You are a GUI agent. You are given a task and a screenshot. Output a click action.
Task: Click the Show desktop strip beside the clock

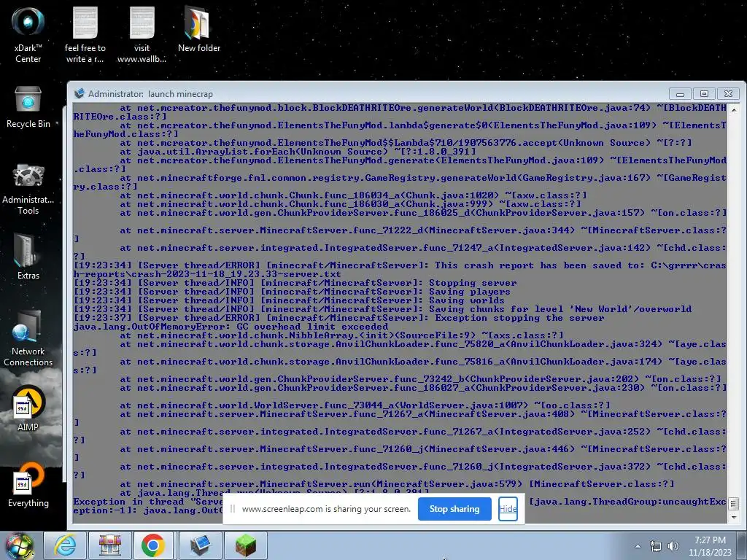point(742,546)
